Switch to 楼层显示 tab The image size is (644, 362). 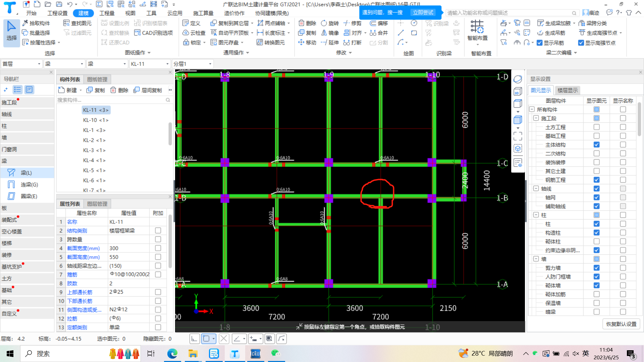point(568,90)
